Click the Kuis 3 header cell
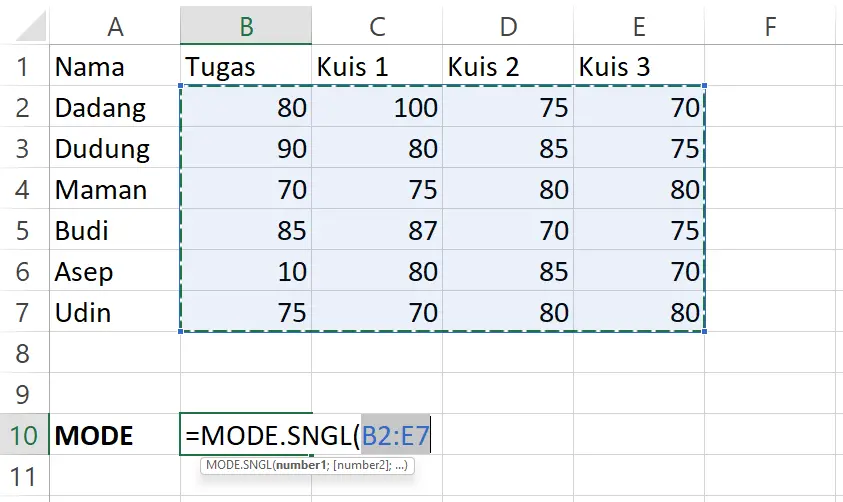This screenshot has height=502, width=843. 639,66
